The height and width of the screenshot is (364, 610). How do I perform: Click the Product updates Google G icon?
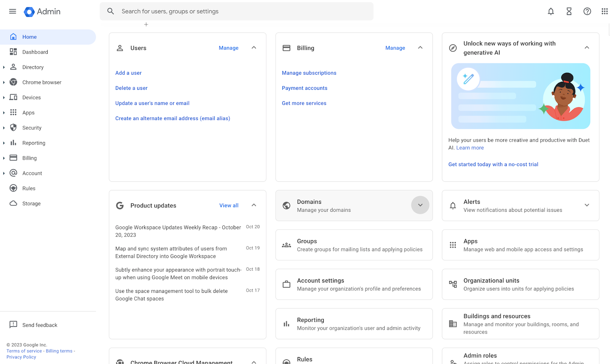tap(120, 206)
